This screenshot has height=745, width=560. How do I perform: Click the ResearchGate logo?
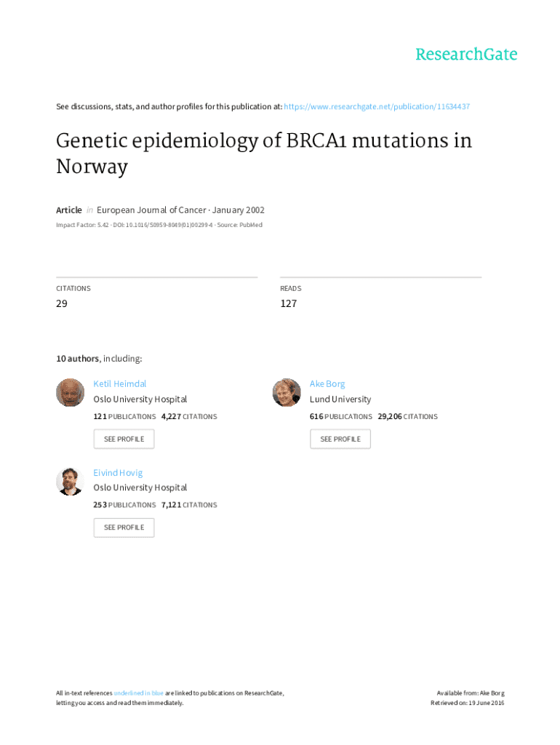pyautogui.click(x=466, y=55)
